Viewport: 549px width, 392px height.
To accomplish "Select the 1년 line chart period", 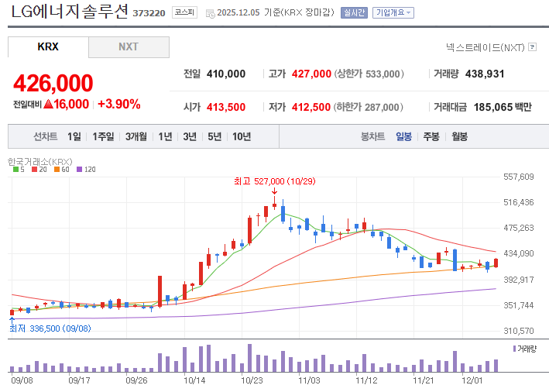I will pyautogui.click(x=165, y=136).
